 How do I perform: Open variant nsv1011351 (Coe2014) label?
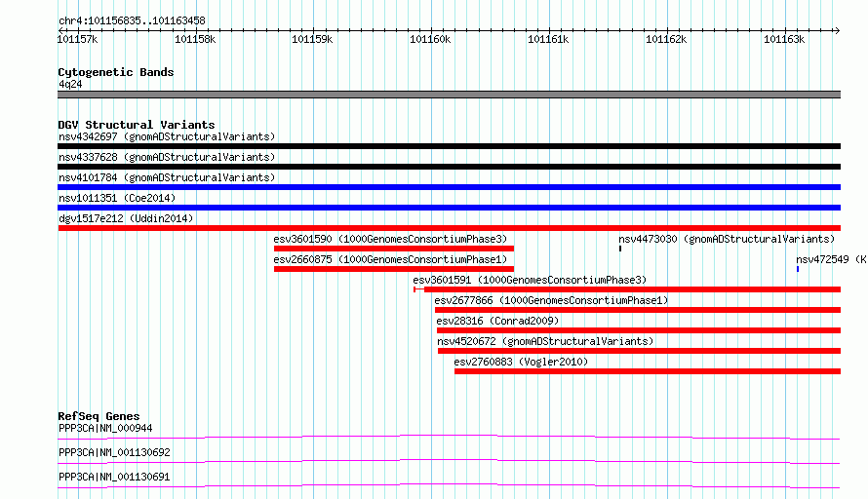click(x=117, y=198)
